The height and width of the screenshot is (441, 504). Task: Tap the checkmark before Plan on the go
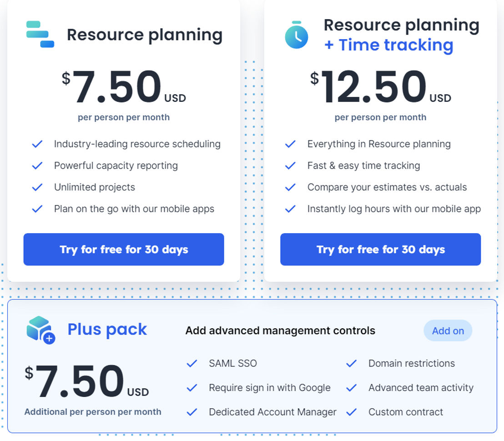click(x=37, y=209)
